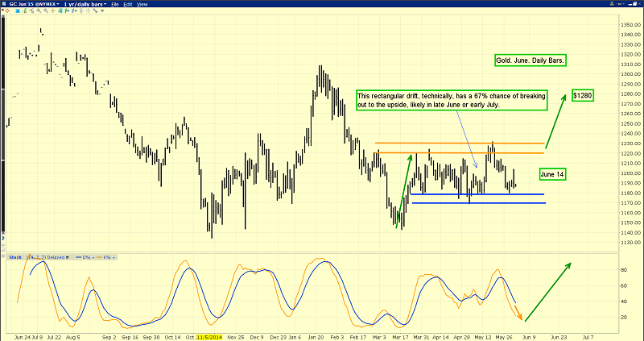This screenshot has width=644, height=341.
Task: Click the 80 level on Stoch axis
Action: pyautogui.click(x=625, y=270)
